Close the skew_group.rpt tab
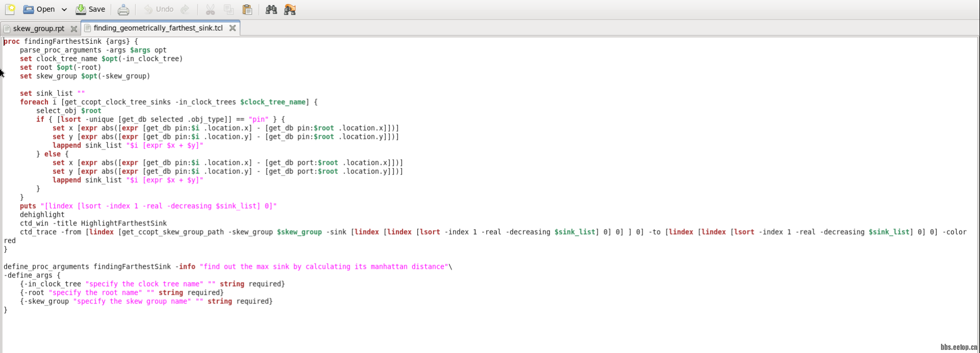 [x=74, y=29]
